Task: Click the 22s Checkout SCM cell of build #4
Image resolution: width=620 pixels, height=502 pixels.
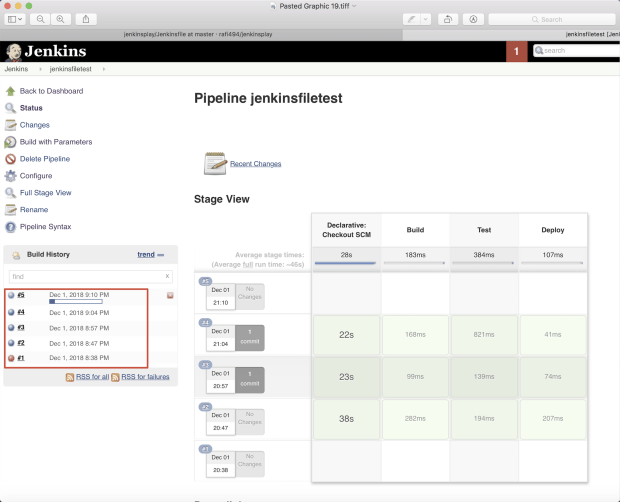Action: (x=346, y=335)
